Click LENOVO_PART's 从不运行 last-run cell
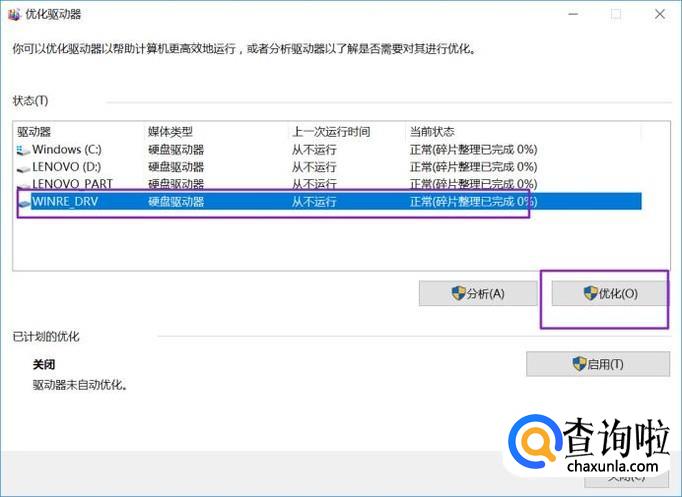The width and height of the screenshot is (682, 497). coord(314,185)
